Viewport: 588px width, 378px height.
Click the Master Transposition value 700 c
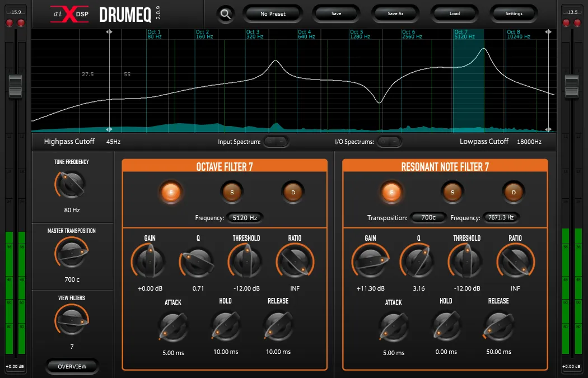pos(72,279)
